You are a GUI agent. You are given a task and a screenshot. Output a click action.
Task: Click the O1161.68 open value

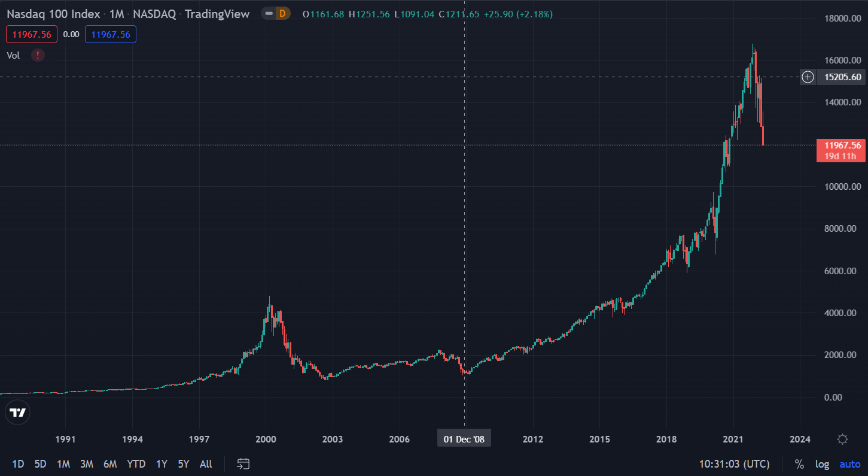click(x=324, y=14)
